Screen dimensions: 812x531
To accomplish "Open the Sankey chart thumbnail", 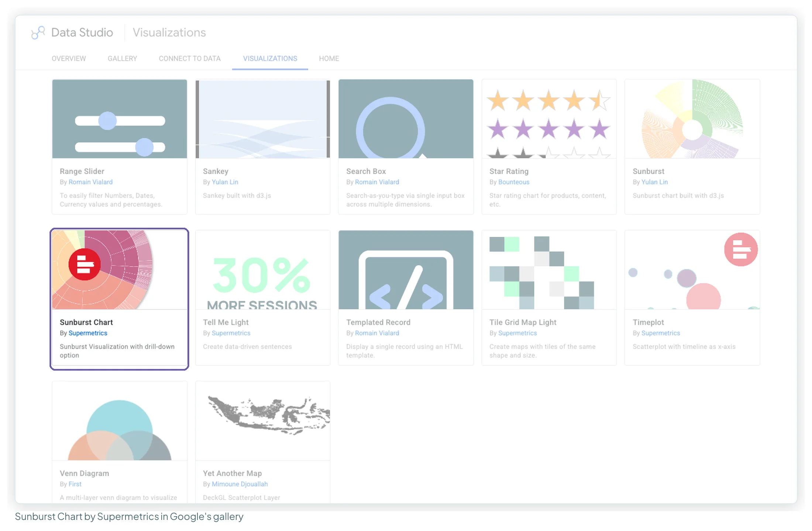I will (x=263, y=119).
